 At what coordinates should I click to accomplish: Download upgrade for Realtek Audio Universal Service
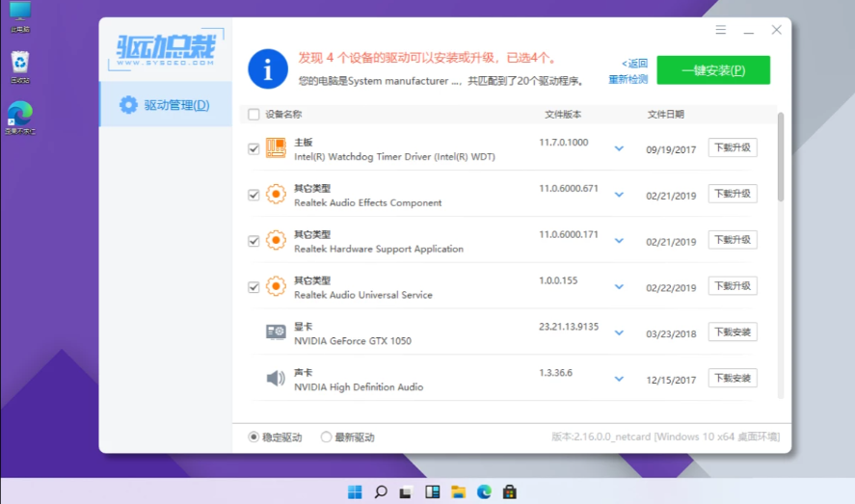(733, 286)
